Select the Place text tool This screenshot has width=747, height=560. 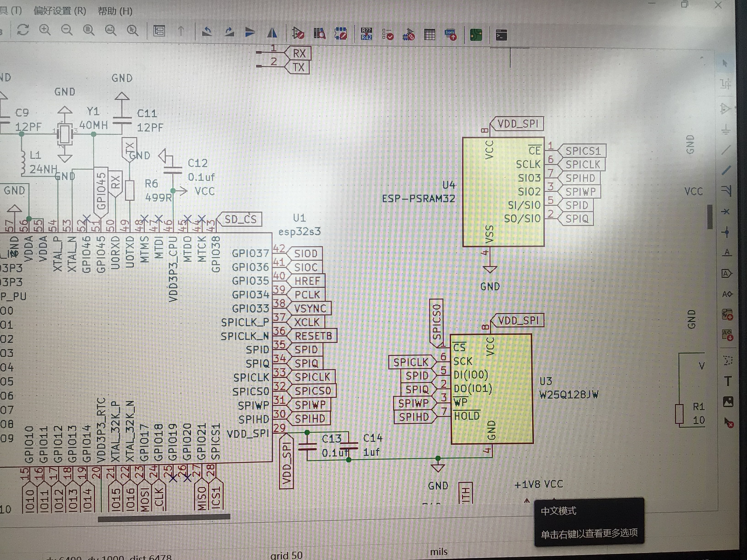(728, 381)
